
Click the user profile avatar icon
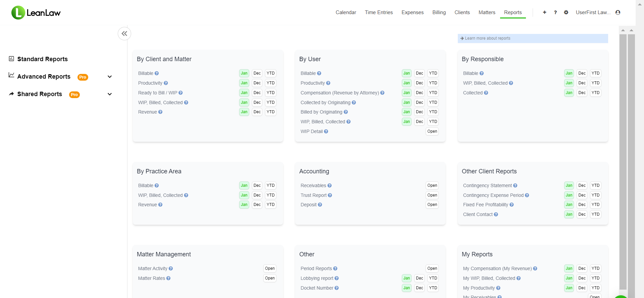point(618,12)
